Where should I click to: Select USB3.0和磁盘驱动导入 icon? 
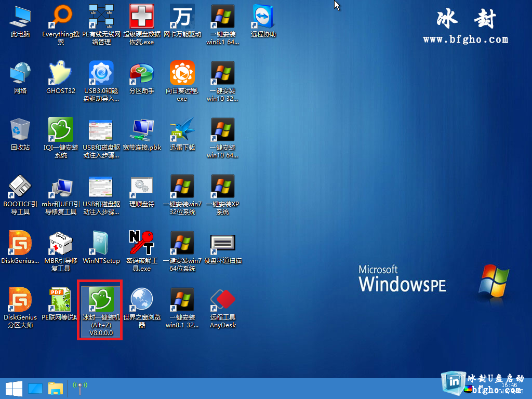[101, 81]
